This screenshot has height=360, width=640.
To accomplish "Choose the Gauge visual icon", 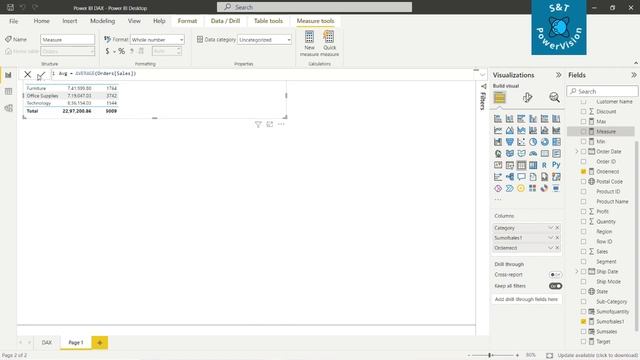I will coord(533,153).
